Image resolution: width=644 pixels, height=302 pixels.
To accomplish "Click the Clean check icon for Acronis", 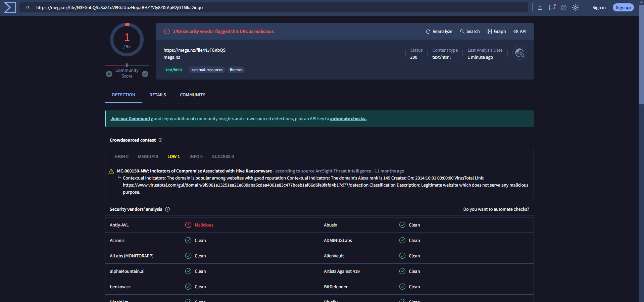I will [x=188, y=240].
